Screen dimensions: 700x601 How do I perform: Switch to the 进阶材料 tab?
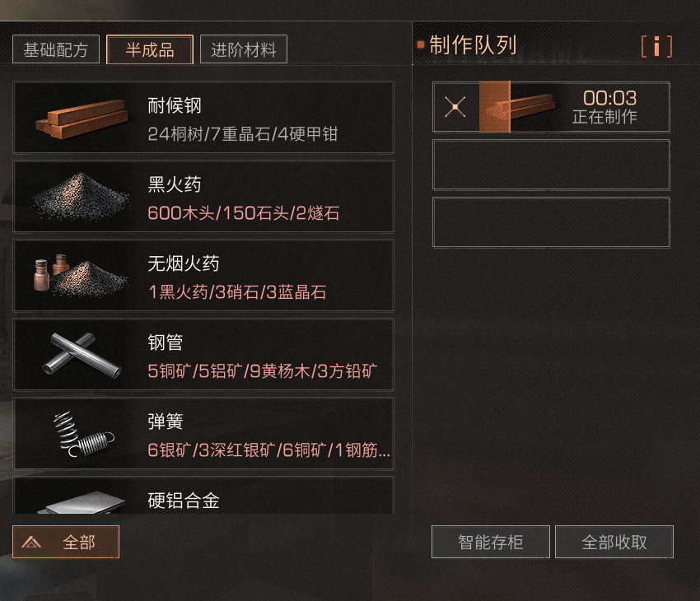(243, 49)
